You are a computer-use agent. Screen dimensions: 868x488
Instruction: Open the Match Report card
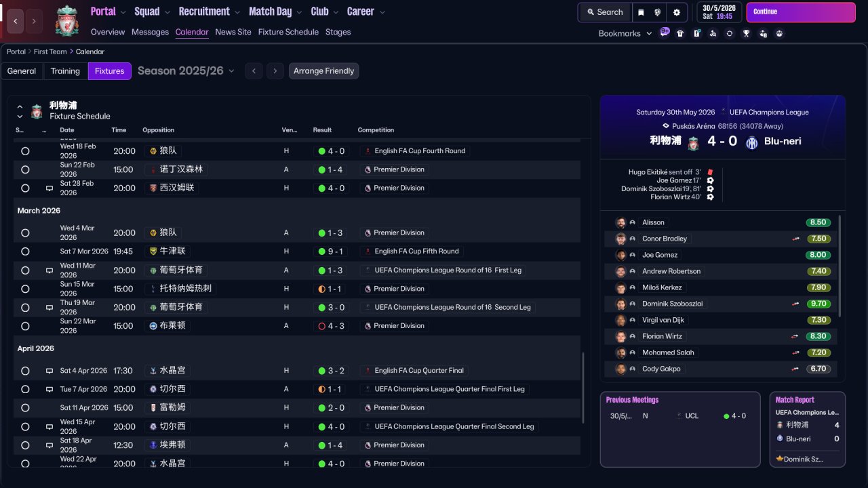808,429
